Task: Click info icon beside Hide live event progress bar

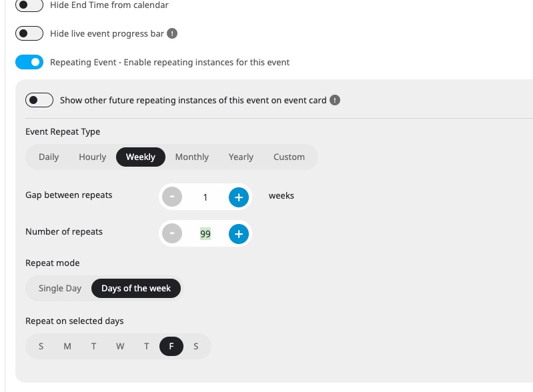Action: click(x=172, y=33)
